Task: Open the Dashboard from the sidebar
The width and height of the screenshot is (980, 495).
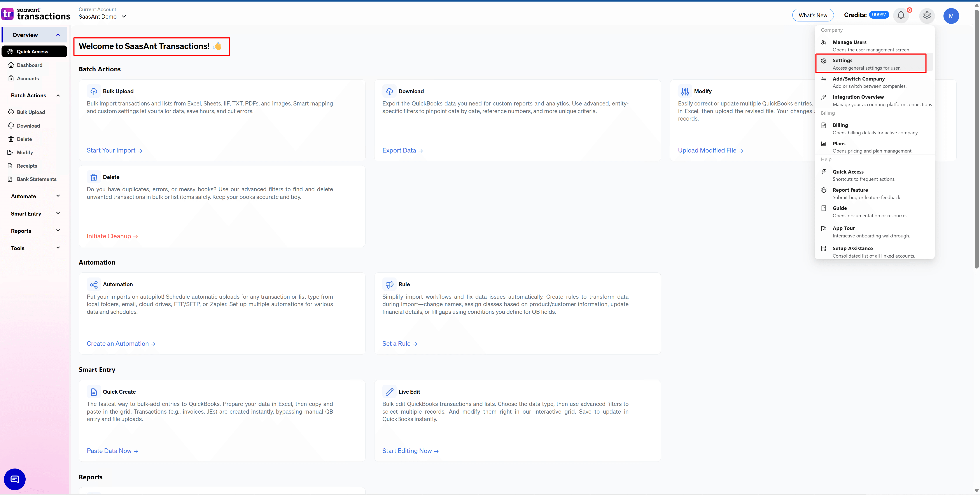Action: click(x=30, y=65)
